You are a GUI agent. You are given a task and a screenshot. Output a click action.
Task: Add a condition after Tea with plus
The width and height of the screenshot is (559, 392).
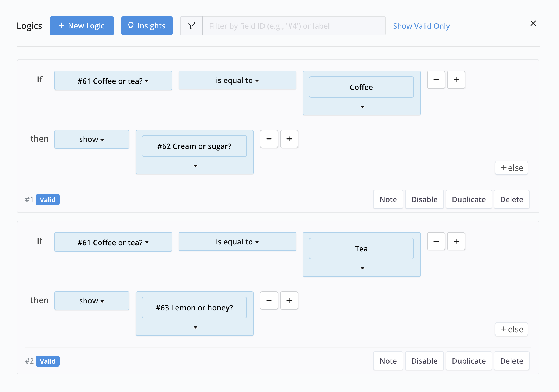click(456, 241)
